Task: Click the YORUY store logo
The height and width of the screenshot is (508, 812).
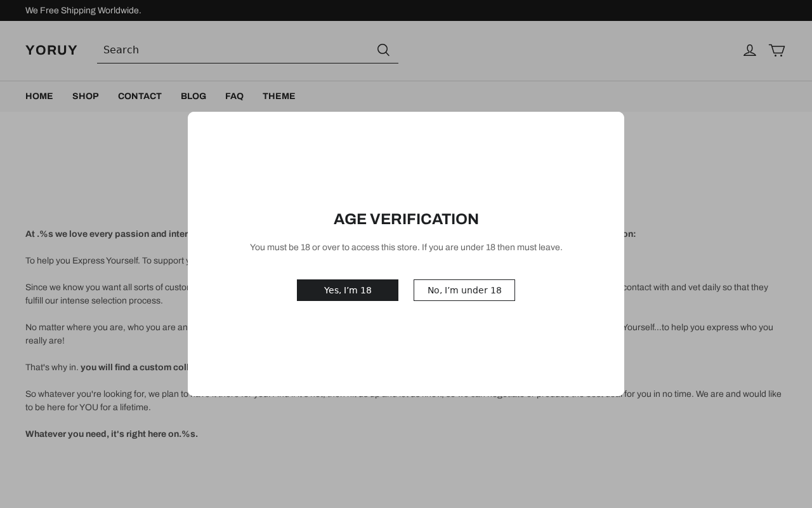Action: (x=51, y=50)
